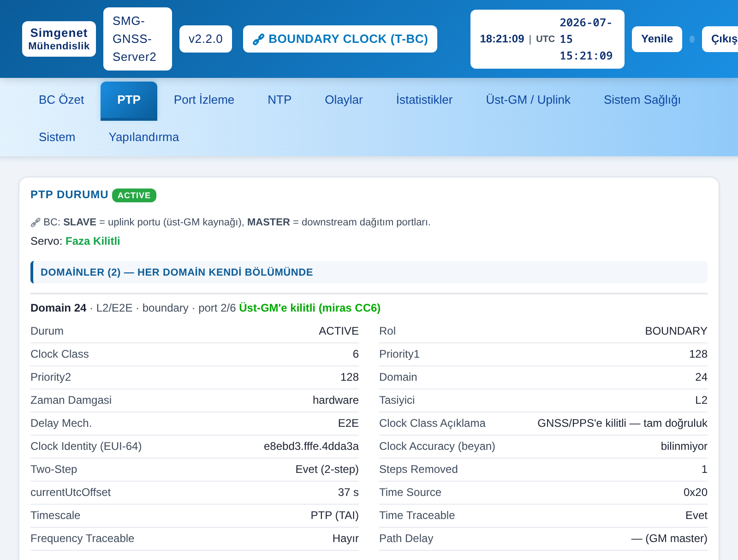Click the UTC date-time 2026-07-15 display
This screenshot has width=738, height=560.
coord(586,39)
